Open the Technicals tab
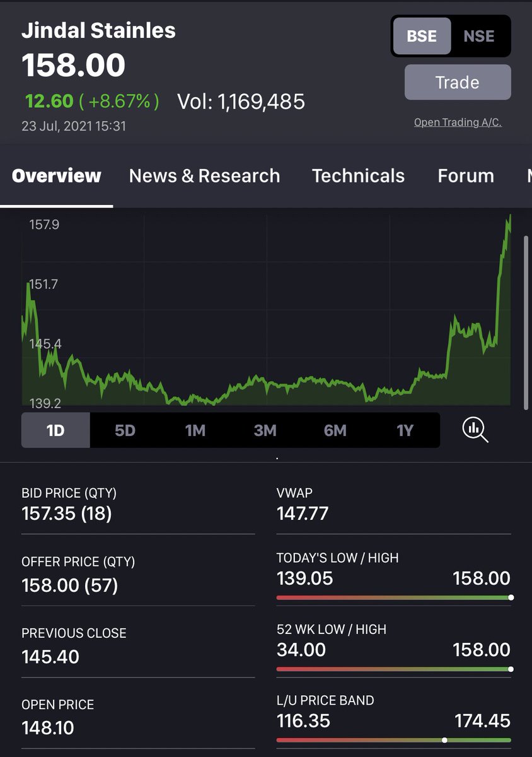The height and width of the screenshot is (757, 532). point(358,175)
